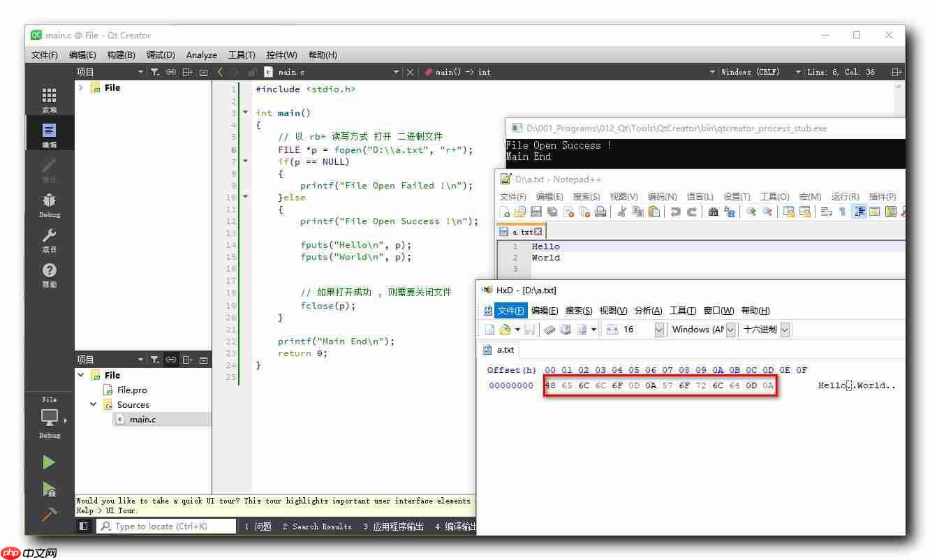Open Debug mode in Qt Creator sidebar

pyautogui.click(x=49, y=205)
